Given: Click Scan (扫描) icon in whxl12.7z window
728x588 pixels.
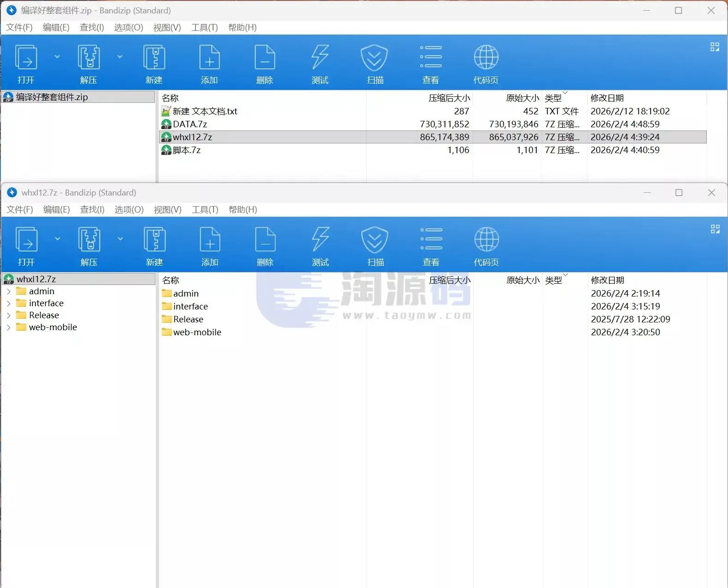Looking at the screenshot, I should click(374, 239).
